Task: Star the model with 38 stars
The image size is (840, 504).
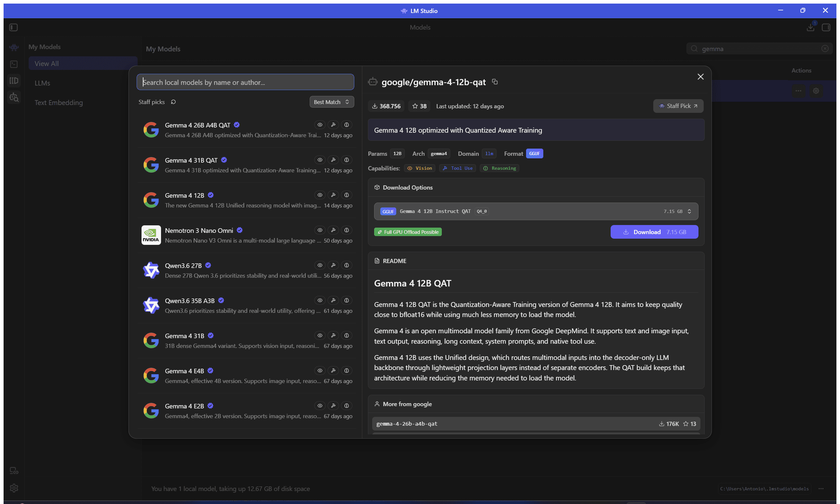Action: (419, 106)
